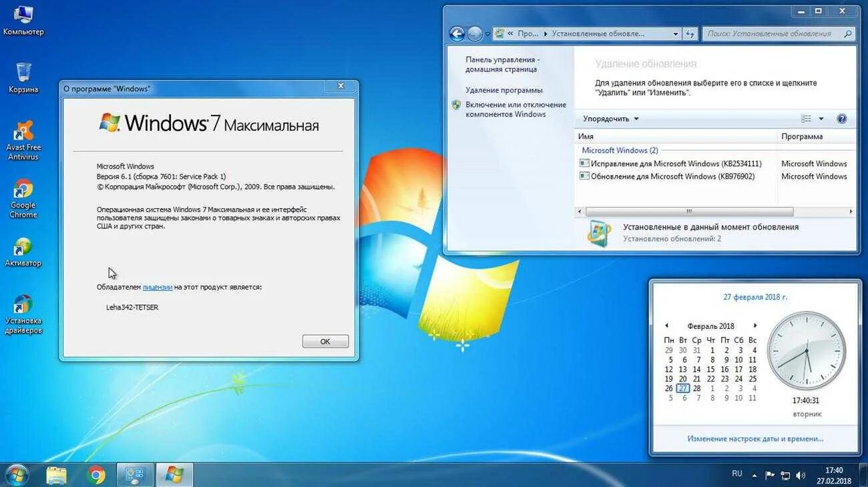Sort by the Программа column header
This screenshot has height=487, width=868.
(x=817, y=136)
